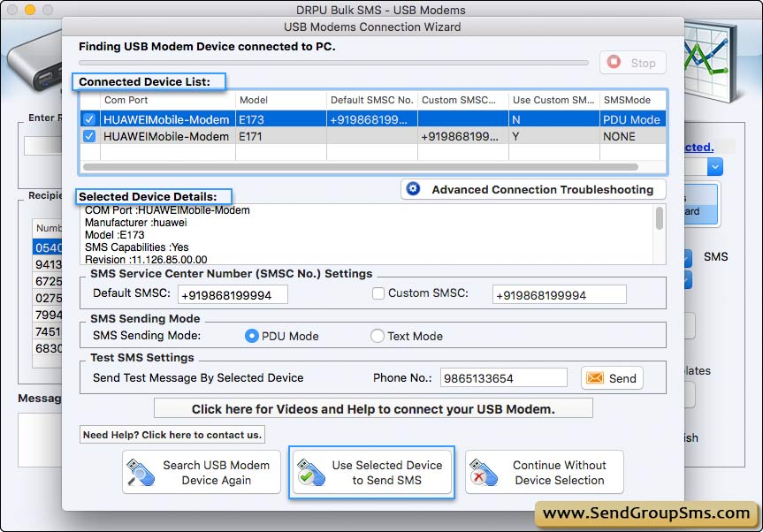Click the USB green-check icon for Use Selected Device
This screenshot has width=763, height=532.
point(311,472)
